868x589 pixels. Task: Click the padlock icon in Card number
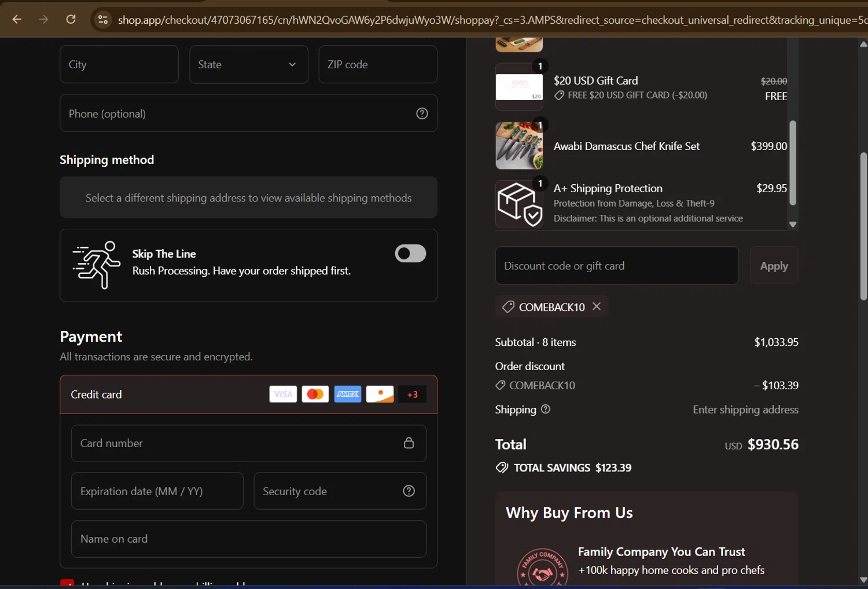coord(409,443)
